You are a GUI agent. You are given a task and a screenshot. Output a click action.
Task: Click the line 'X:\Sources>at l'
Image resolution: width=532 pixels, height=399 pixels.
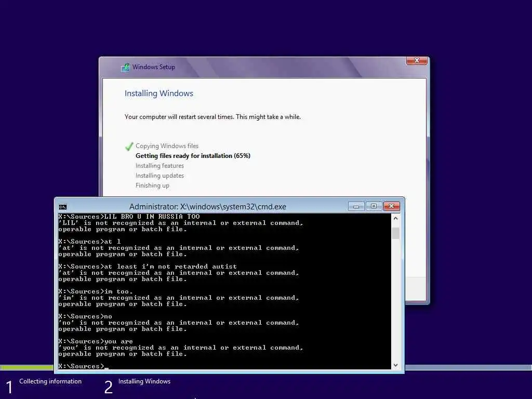pos(89,242)
